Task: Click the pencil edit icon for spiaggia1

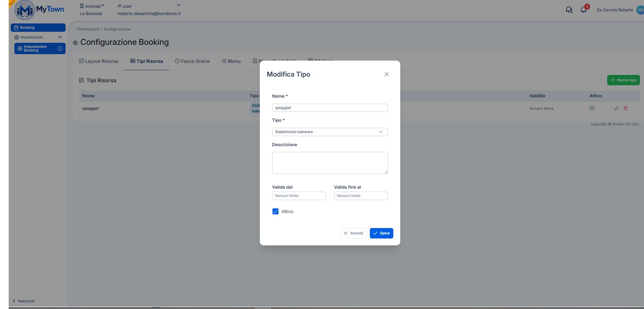Action: (x=617, y=108)
